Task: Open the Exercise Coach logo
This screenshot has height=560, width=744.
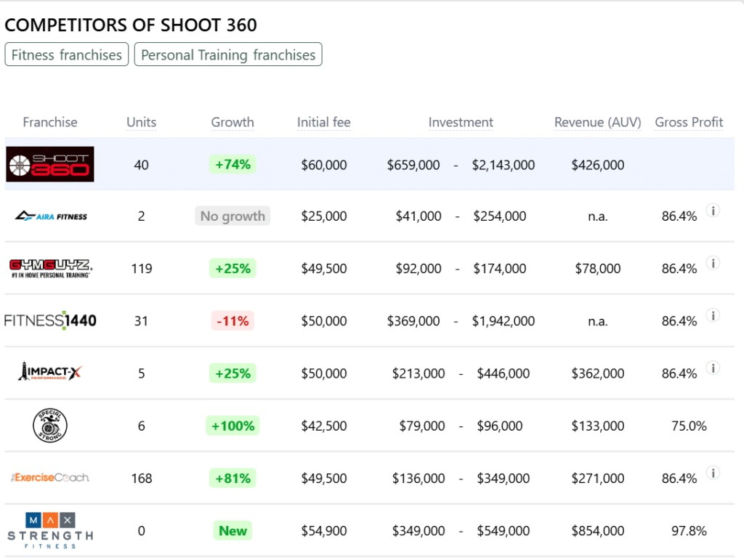Action: (50, 477)
